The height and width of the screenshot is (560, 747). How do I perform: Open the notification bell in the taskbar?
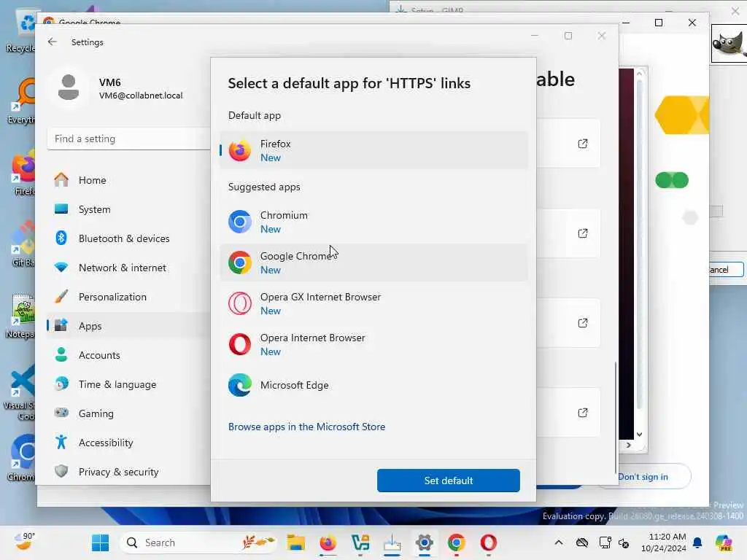click(x=697, y=542)
